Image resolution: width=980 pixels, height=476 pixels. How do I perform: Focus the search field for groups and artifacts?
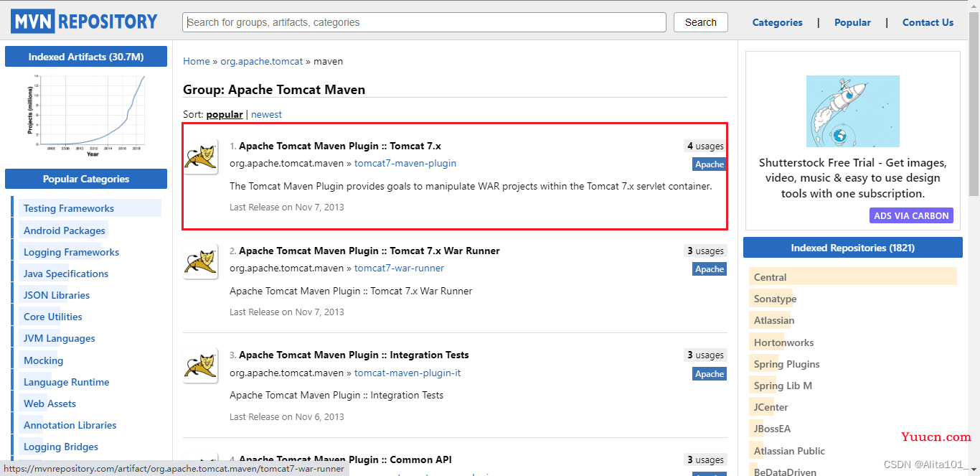click(x=424, y=22)
